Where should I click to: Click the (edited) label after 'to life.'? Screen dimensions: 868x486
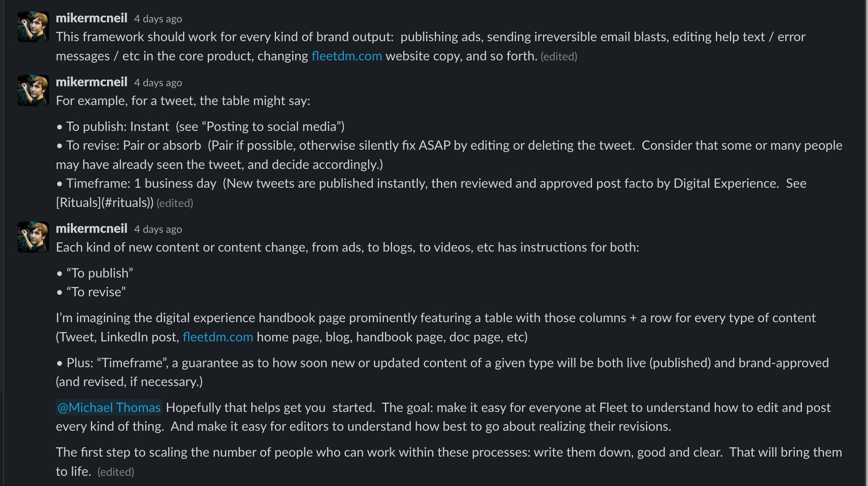pos(116,472)
